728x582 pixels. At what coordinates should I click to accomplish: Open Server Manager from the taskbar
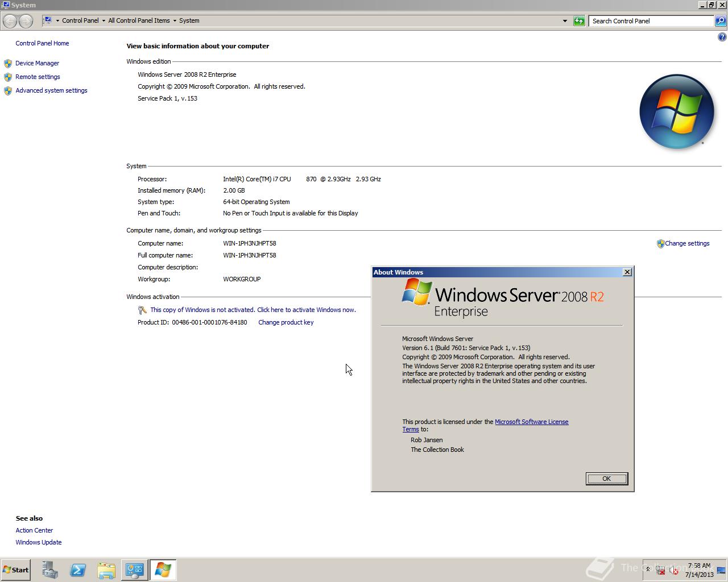click(49, 570)
